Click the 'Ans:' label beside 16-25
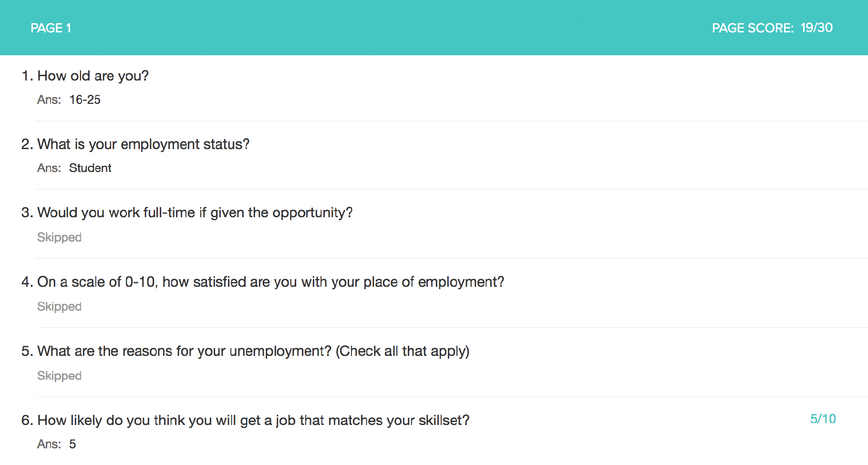This screenshot has height=465, width=868. [49, 100]
